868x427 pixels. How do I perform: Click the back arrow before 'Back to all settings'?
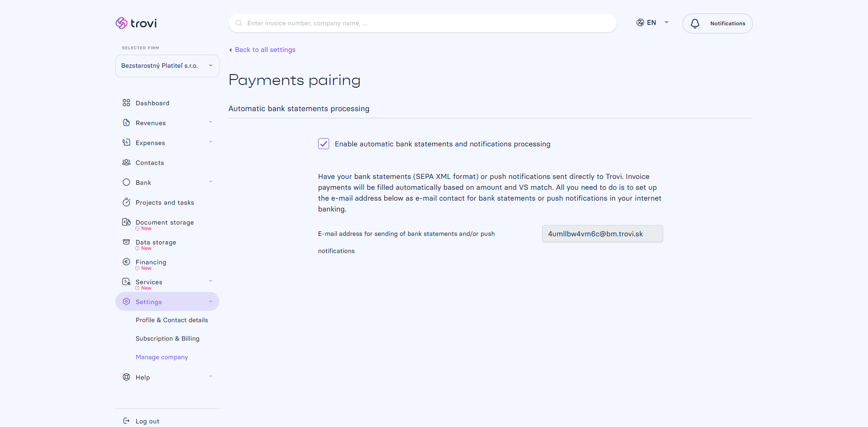coord(231,50)
